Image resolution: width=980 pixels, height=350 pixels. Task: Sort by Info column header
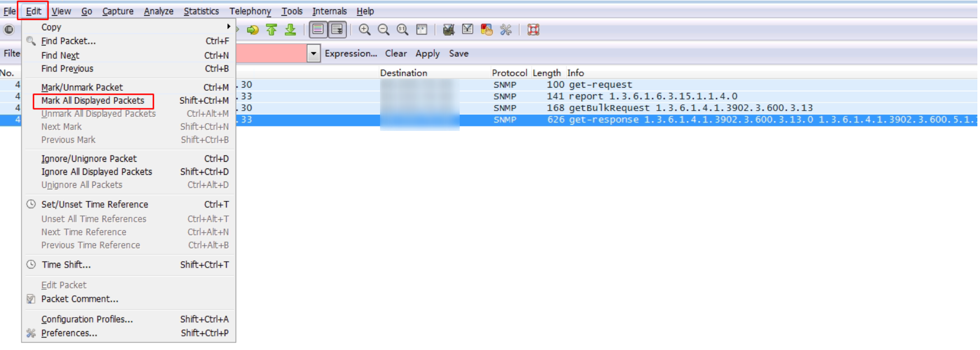(575, 73)
